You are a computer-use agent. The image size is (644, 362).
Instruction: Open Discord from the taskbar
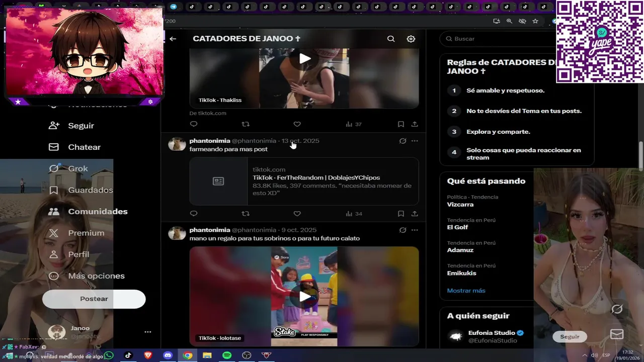(x=168, y=355)
